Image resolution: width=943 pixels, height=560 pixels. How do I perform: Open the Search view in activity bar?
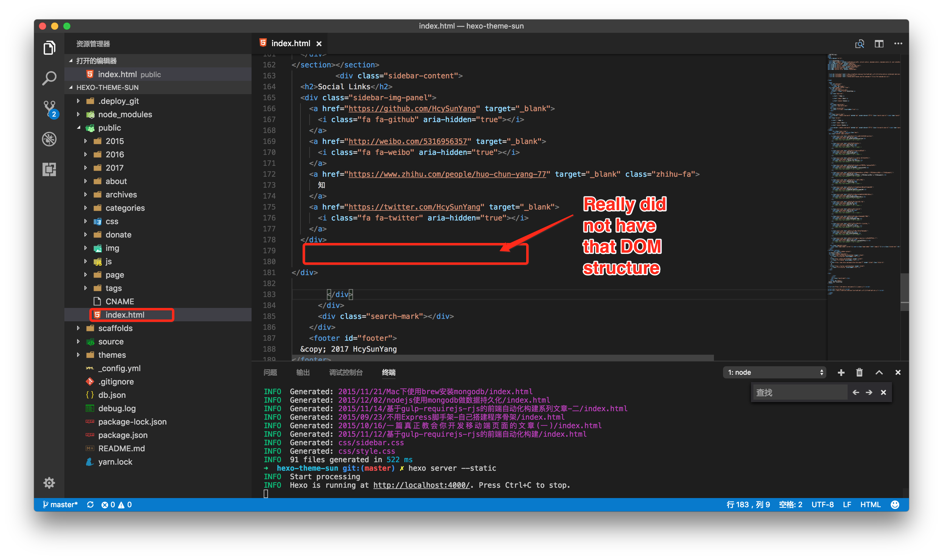click(49, 78)
